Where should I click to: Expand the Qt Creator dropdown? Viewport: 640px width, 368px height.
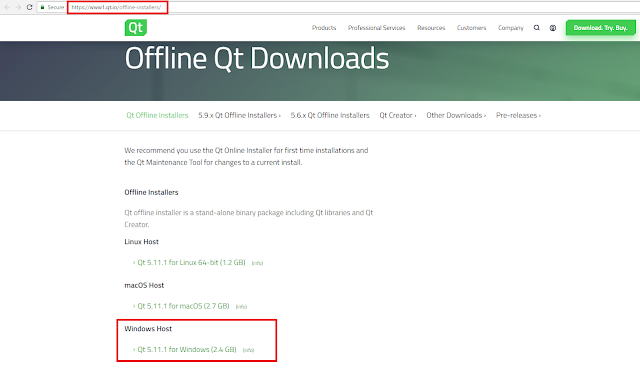[398, 115]
